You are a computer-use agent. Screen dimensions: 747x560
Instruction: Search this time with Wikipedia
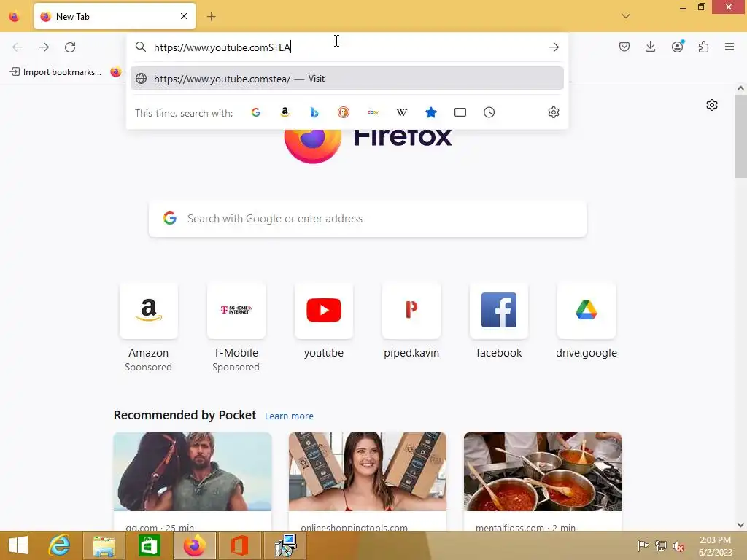click(402, 112)
